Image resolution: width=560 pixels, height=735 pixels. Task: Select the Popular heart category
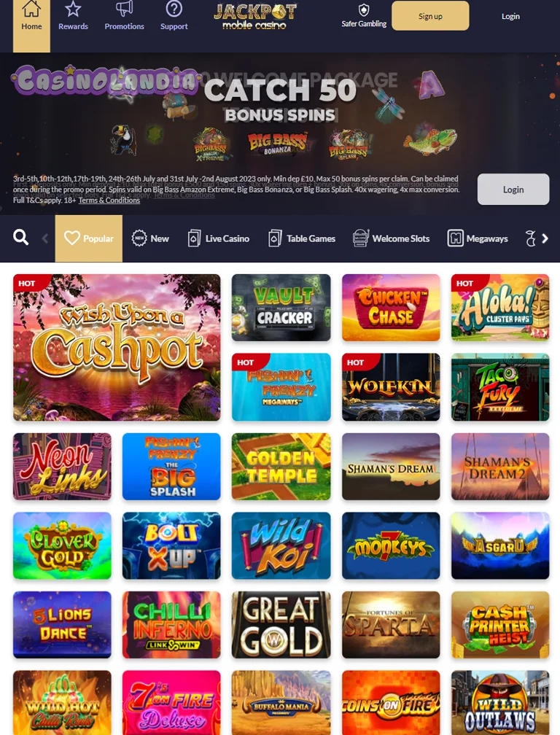coord(88,238)
